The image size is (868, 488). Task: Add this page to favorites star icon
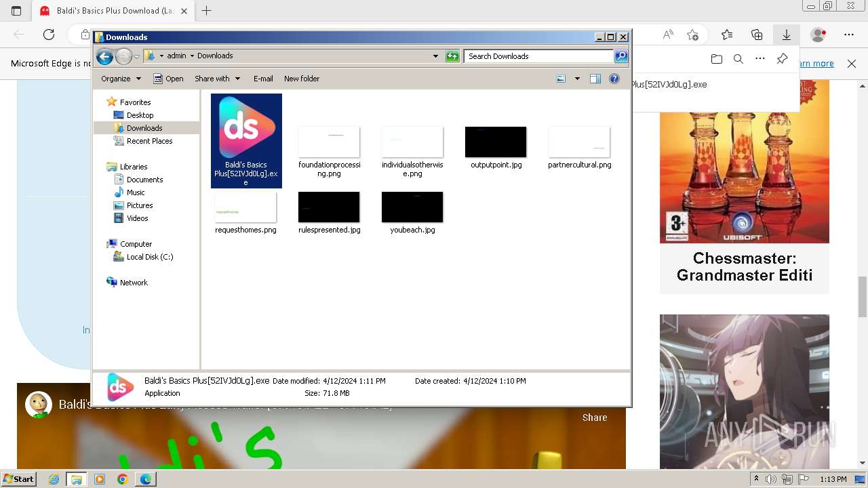tap(692, 35)
